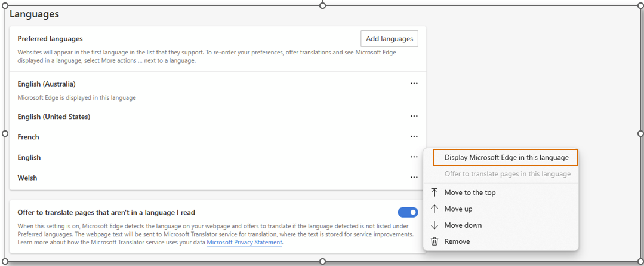
Task: Click 'Offer to translate pages that aren't' heading
Action: 106,213
